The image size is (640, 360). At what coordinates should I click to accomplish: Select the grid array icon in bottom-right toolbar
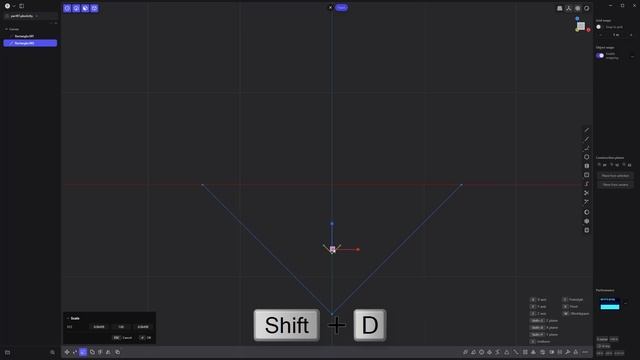pyautogui.click(x=525, y=352)
